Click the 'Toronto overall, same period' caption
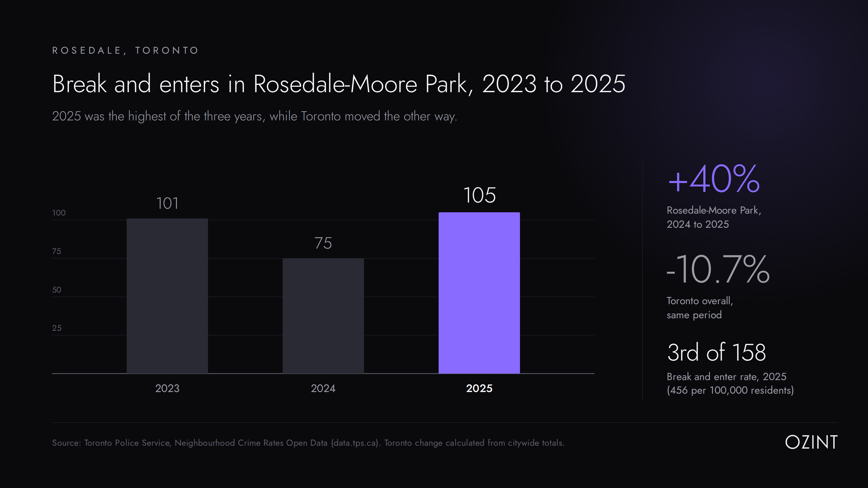 coord(700,308)
